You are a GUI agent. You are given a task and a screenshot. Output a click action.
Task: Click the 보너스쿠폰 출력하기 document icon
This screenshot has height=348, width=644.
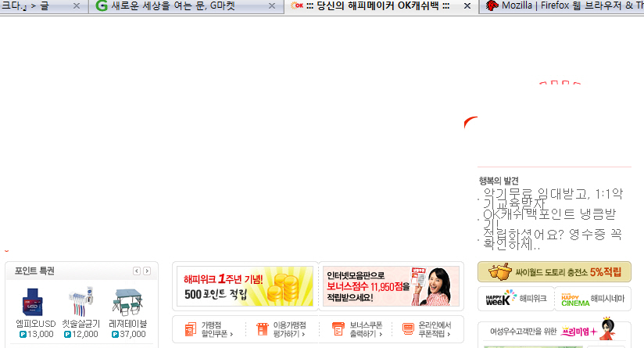[x=338, y=329]
